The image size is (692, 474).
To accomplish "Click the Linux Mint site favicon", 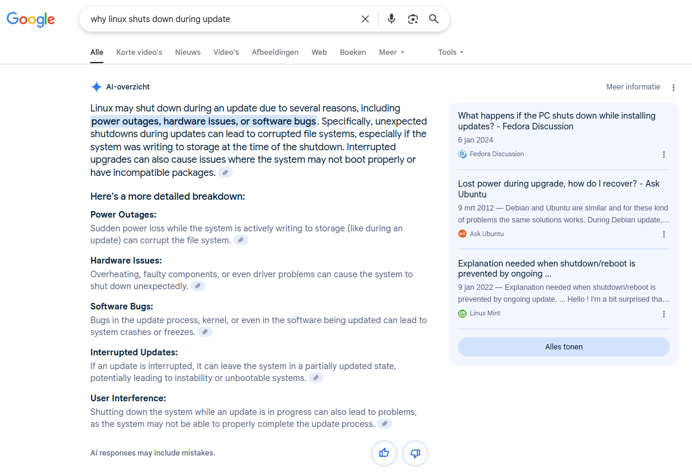I will [462, 313].
